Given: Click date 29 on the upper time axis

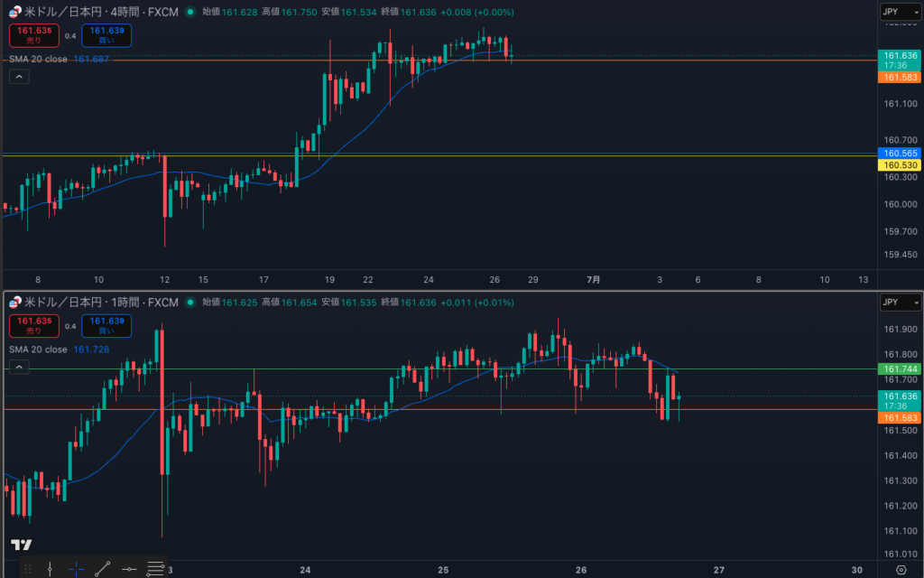Looking at the screenshot, I should click(x=533, y=280).
